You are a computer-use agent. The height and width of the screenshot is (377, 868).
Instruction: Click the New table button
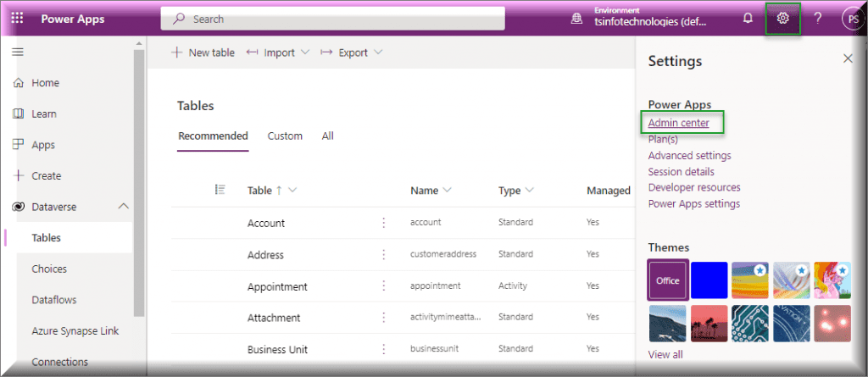click(203, 53)
